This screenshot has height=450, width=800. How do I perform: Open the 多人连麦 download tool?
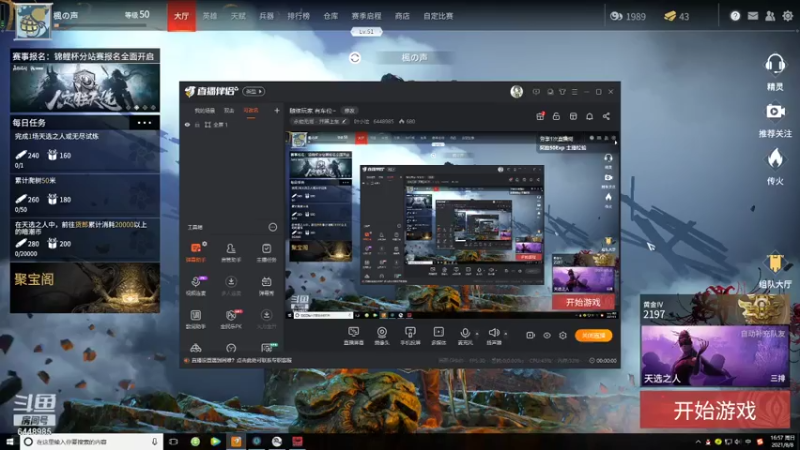tap(231, 286)
